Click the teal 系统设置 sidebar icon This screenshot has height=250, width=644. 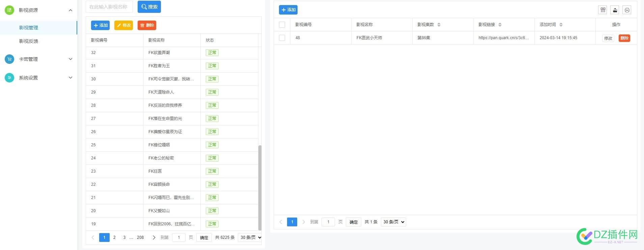tap(9, 78)
